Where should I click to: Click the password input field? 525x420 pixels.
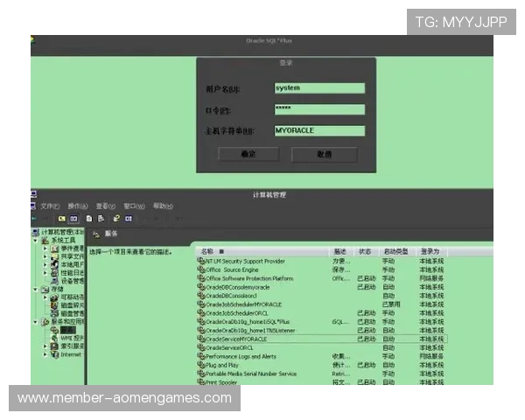(x=318, y=109)
